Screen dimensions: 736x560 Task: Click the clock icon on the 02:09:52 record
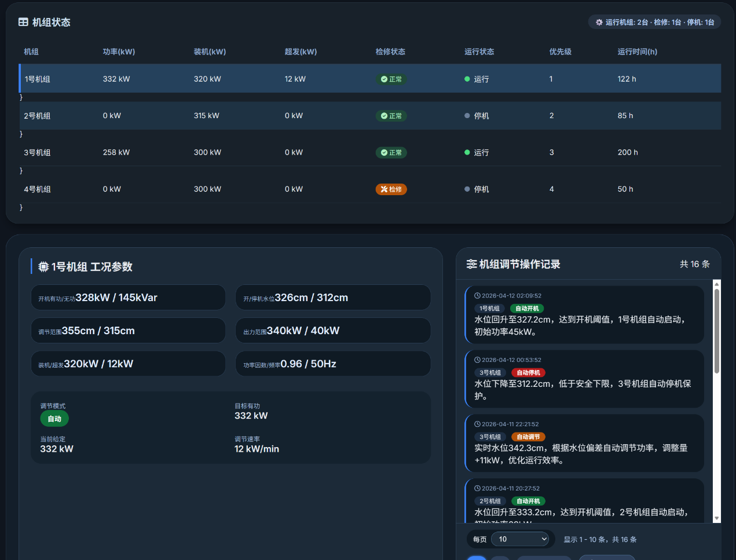click(477, 295)
